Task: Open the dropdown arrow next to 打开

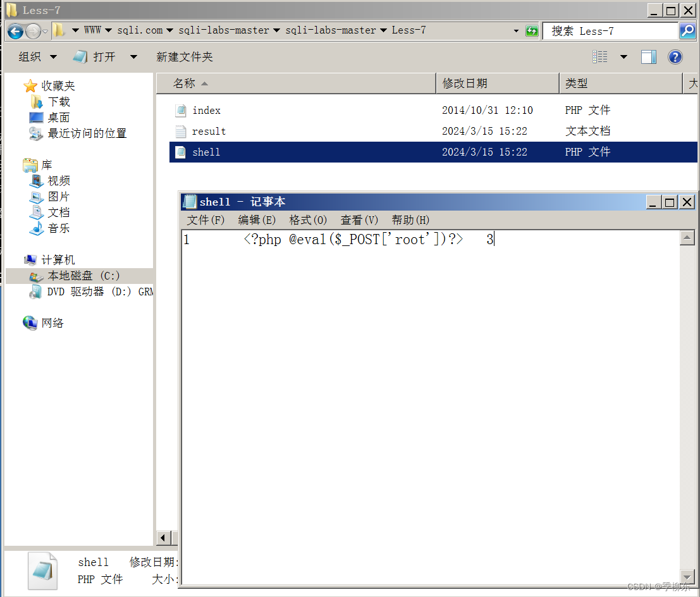Action: [x=133, y=57]
